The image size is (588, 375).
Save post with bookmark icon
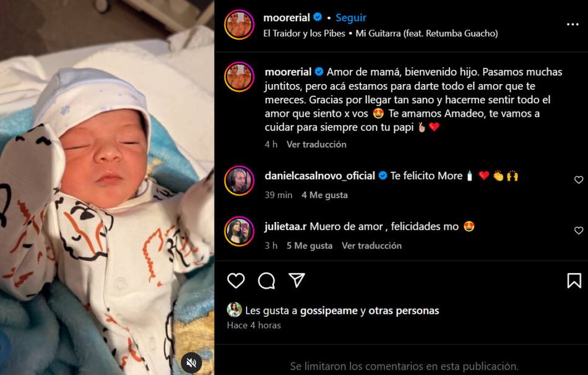click(574, 280)
